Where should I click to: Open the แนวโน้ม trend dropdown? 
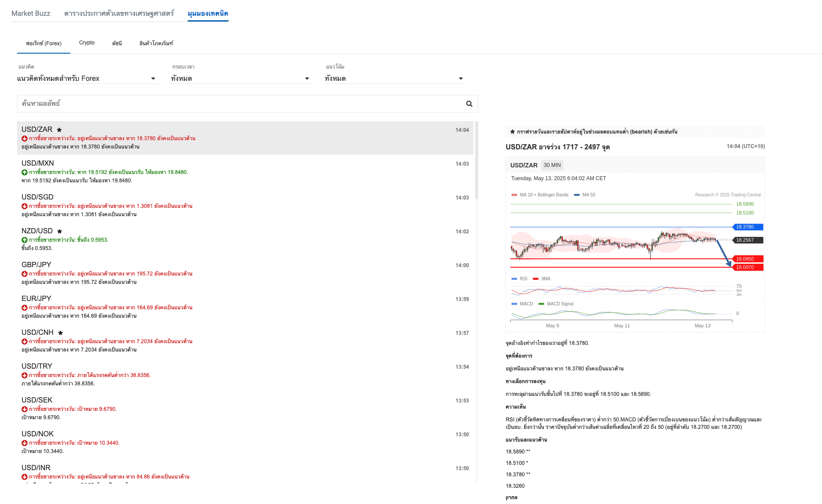pos(395,78)
